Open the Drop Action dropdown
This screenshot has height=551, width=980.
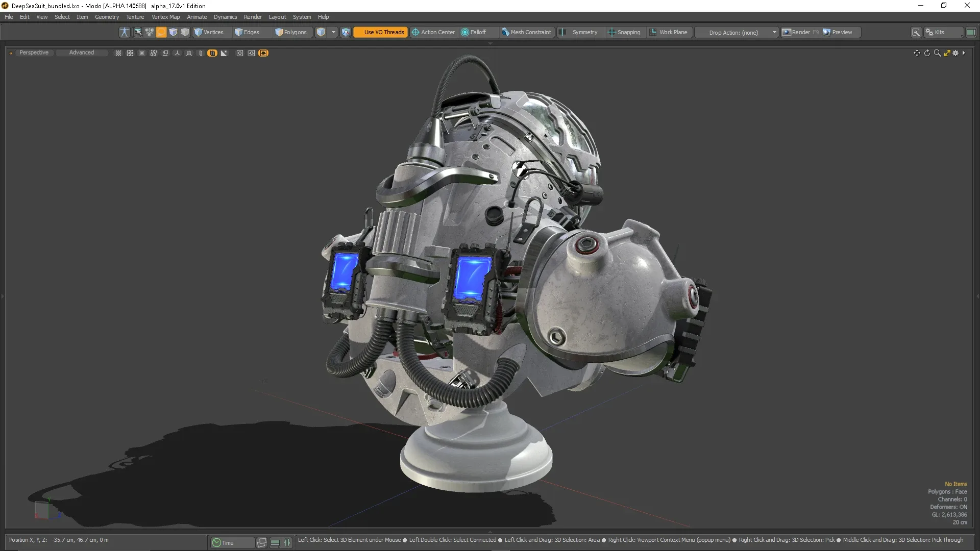tap(737, 32)
